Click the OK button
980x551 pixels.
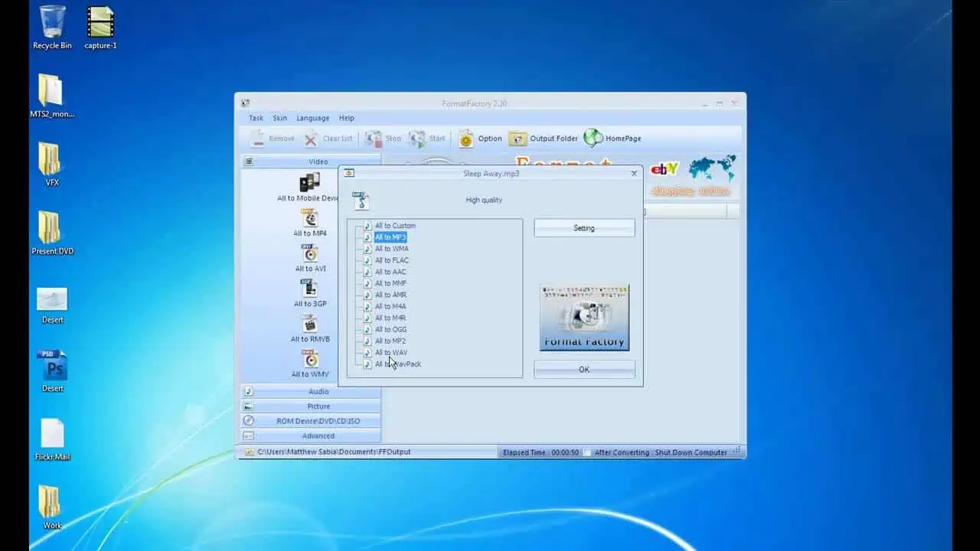[584, 370]
